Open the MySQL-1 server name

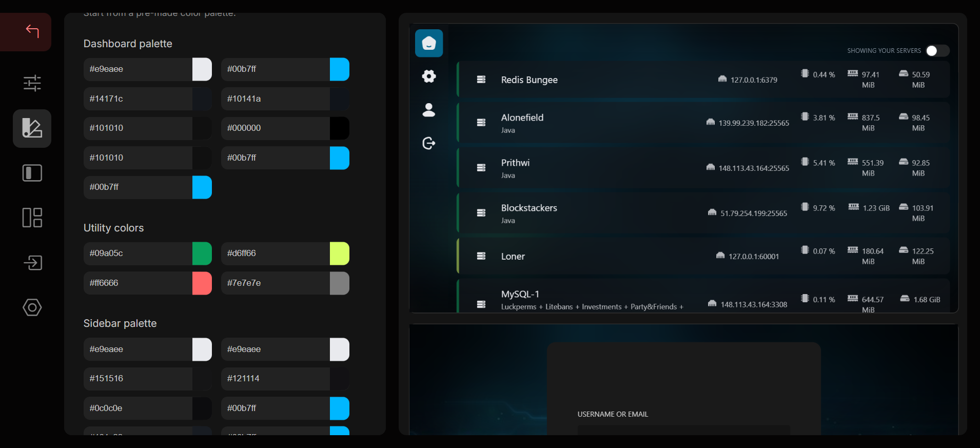[520, 294]
